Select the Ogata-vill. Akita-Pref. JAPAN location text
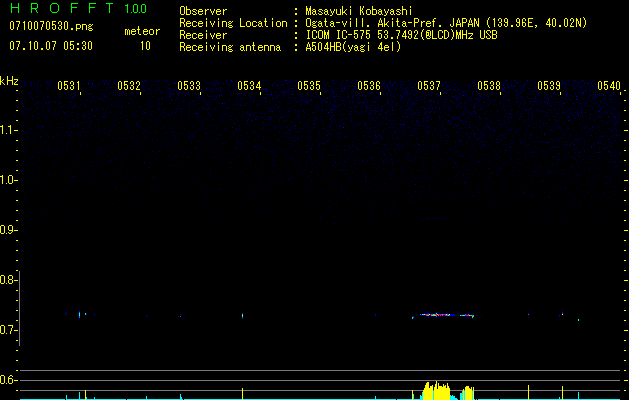The width and height of the screenshot is (629, 400). click(446, 23)
